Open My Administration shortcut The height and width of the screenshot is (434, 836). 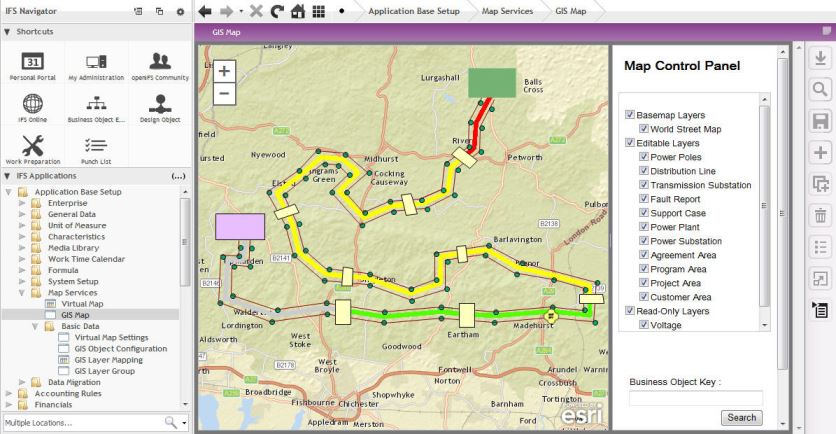tap(96, 67)
